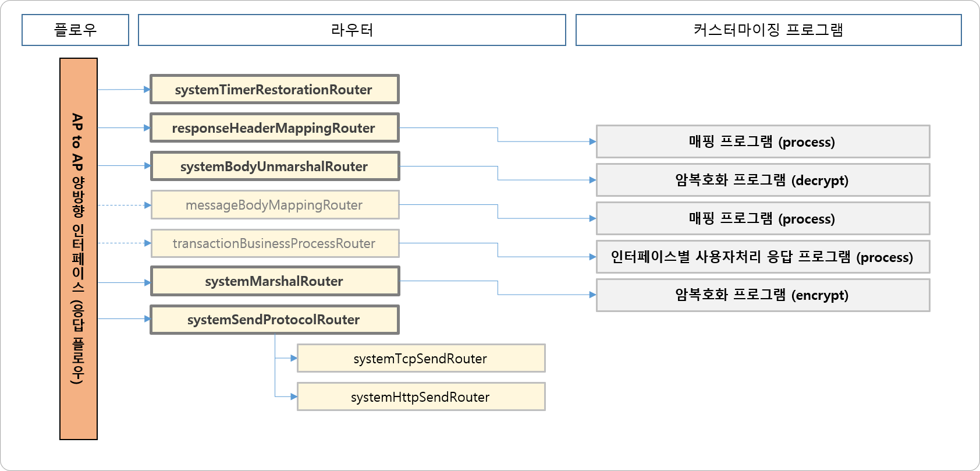Click the 인터페이스별 사용자처리 응답 프로그램 box
The image size is (980, 471).
click(x=763, y=257)
